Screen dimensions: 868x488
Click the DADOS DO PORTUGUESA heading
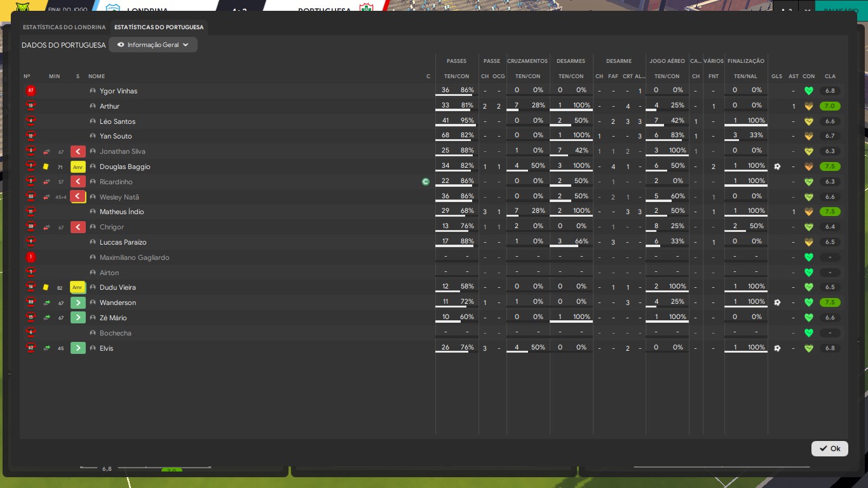point(64,45)
